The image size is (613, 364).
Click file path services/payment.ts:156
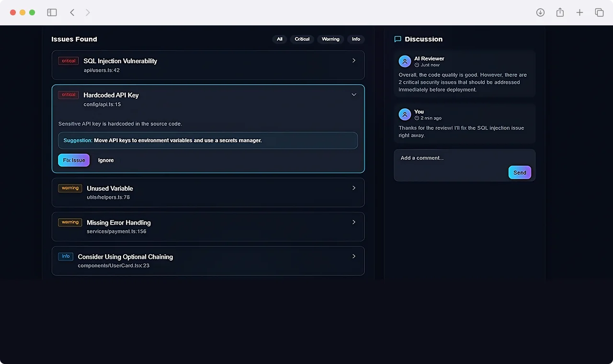116,231
